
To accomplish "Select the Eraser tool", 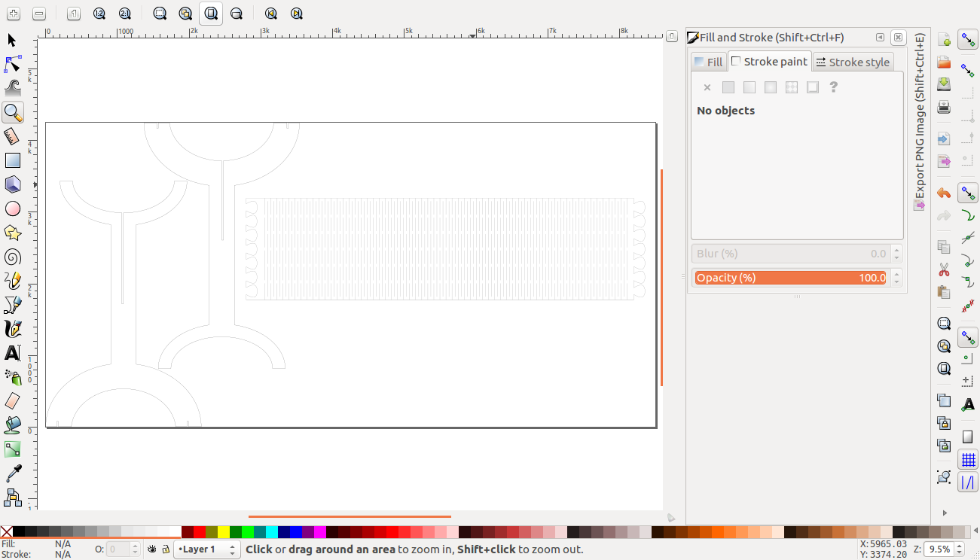I will click(x=12, y=401).
